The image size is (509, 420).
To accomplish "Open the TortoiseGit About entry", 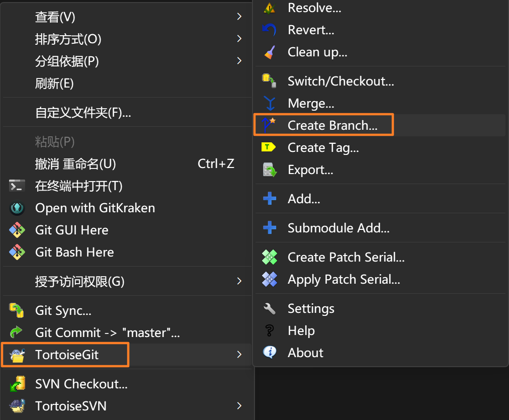I will coord(305,353).
